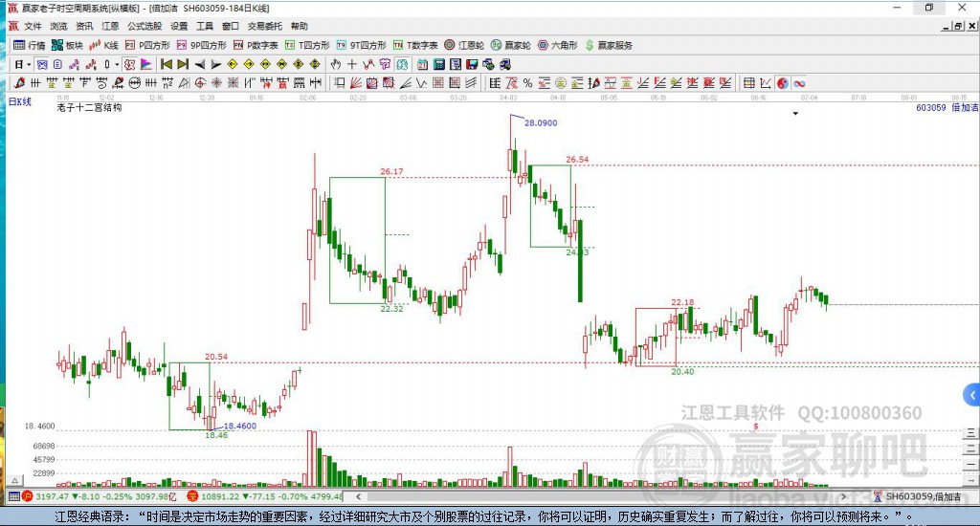
Task: Open the 浏览 menu
Action: (x=58, y=26)
